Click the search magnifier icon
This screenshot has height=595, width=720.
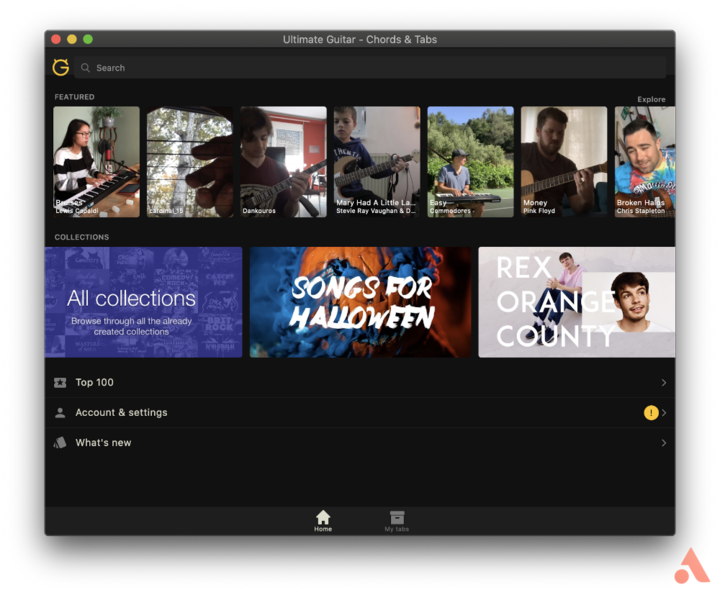(x=85, y=67)
